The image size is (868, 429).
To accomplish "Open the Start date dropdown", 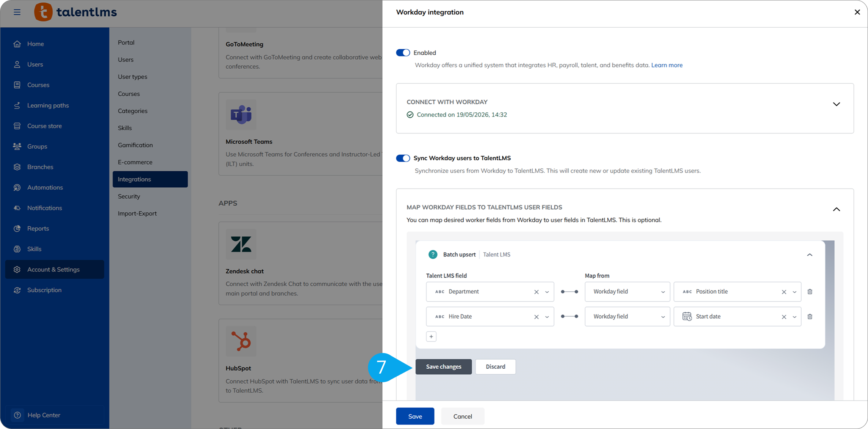I will [x=794, y=317].
